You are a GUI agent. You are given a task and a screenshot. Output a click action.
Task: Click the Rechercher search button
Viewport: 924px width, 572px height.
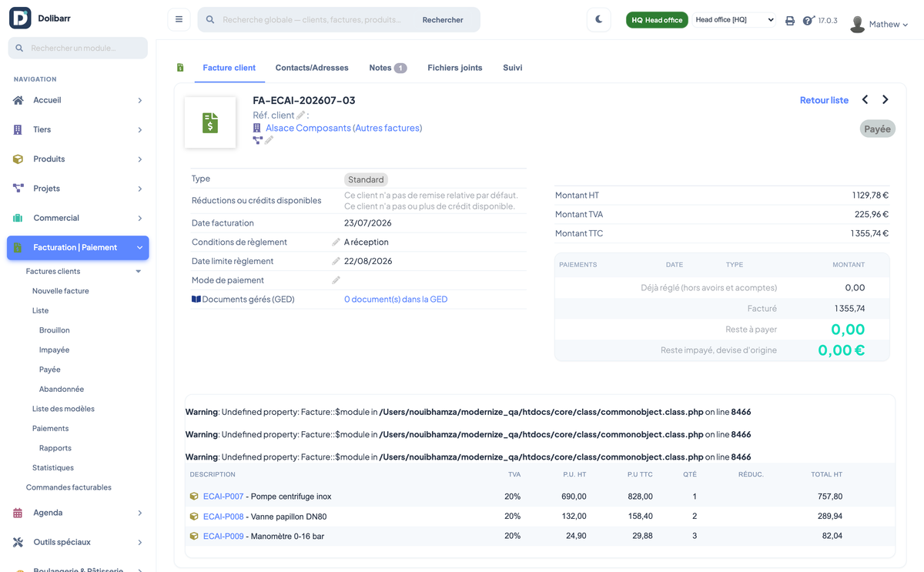pyautogui.click(x=443, y=20)
